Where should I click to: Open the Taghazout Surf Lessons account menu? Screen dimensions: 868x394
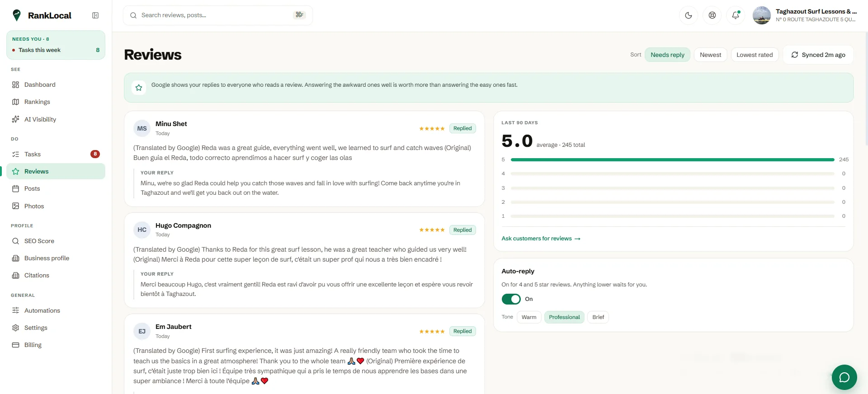tap(805, 15)
